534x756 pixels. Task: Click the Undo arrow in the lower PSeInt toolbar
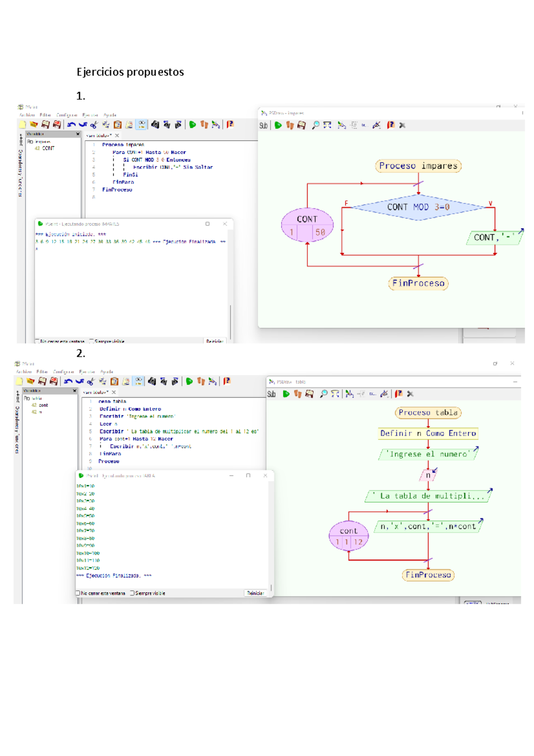[68, 381]
